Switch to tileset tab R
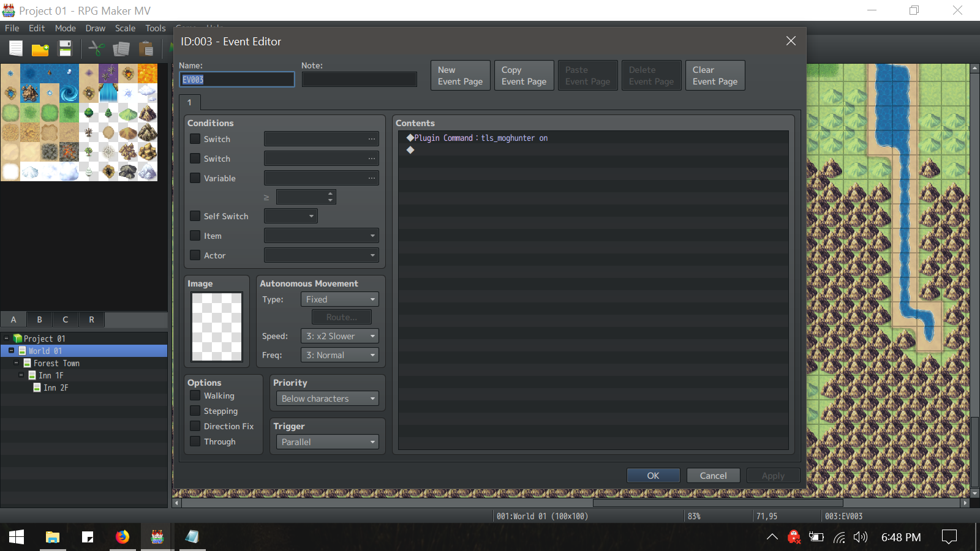This screenshot has height=551, width=980. click(92, 320)
